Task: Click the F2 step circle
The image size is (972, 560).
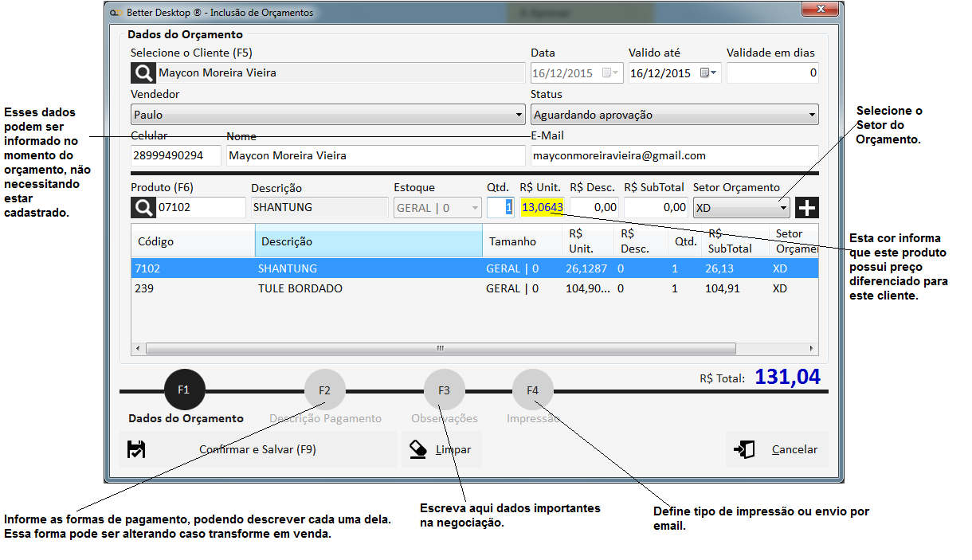Action: point(324,390)
